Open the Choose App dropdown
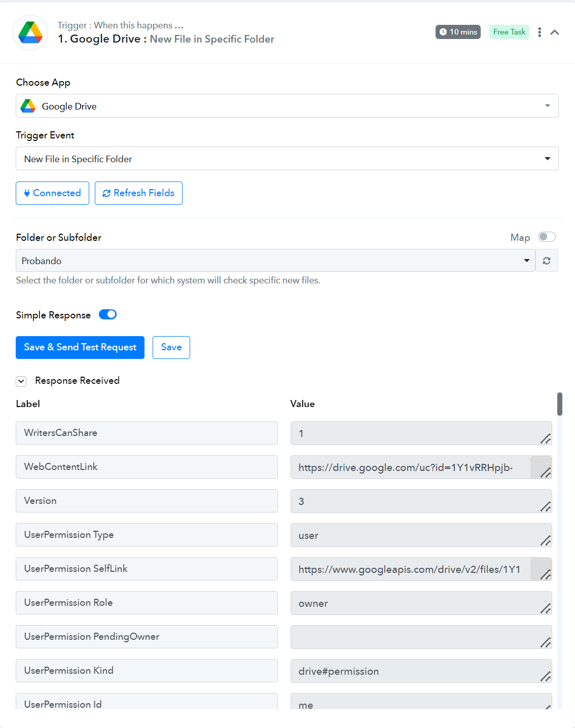This screenshot has width=575, height=728. coord(287,106)
